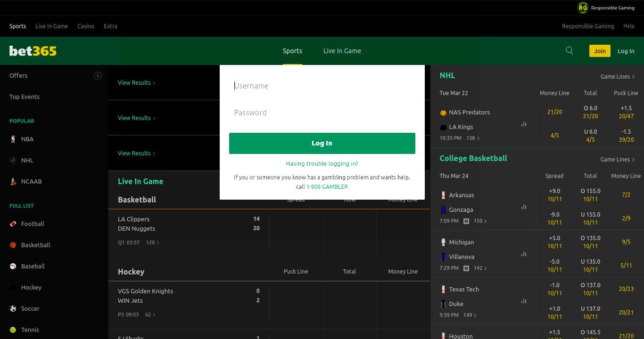644x339 pixels.
Task: Open third View Results link
Action: point(137,153)
